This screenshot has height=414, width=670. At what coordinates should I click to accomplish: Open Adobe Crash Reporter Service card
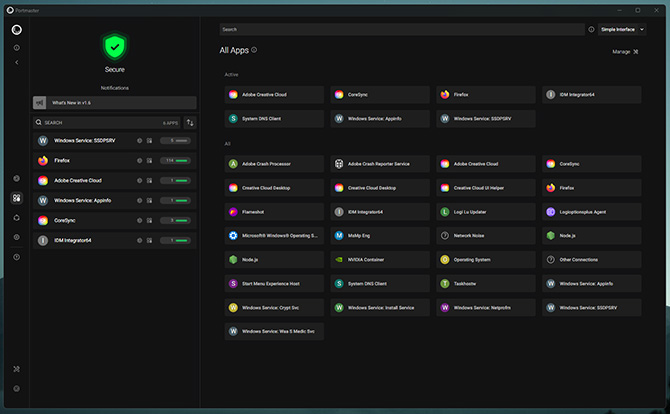[x=380, y=164]
